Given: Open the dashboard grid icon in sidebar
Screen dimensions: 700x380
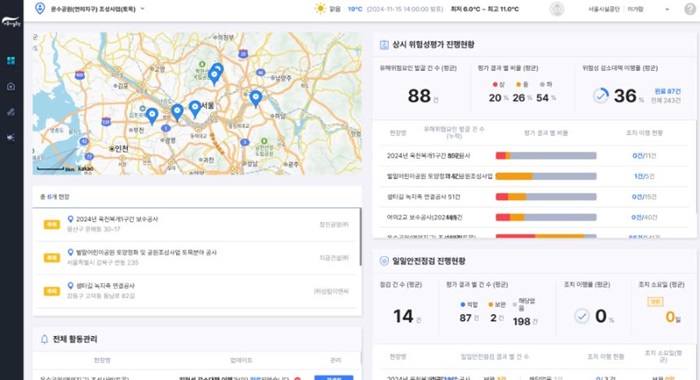Looking at the screenshot, I should pyautogui.click(x=11, y=61).
